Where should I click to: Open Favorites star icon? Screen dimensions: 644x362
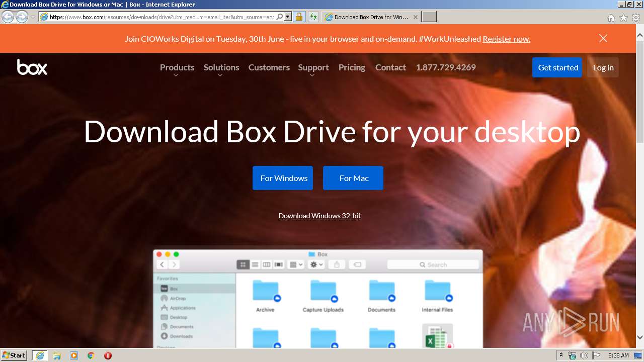[623, 18]
